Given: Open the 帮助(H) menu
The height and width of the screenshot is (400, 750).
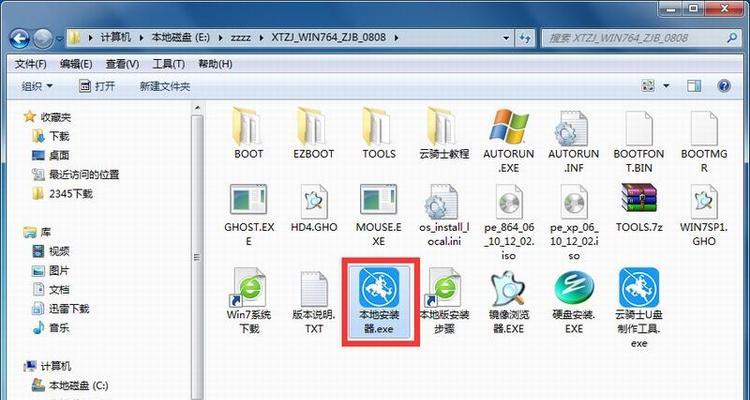Looking at the screenshot, I should click(215, 64).
